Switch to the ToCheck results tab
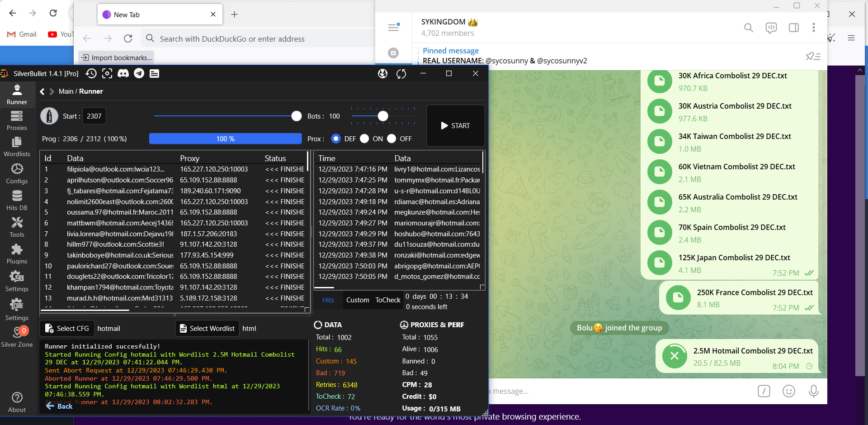The image size is (868, 425). (388, 300)
